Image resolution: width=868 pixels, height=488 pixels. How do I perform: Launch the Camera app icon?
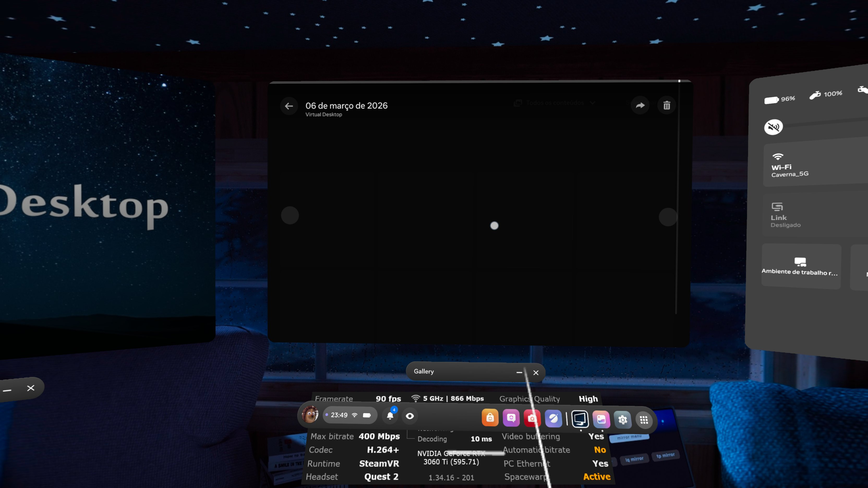[532, 419]
